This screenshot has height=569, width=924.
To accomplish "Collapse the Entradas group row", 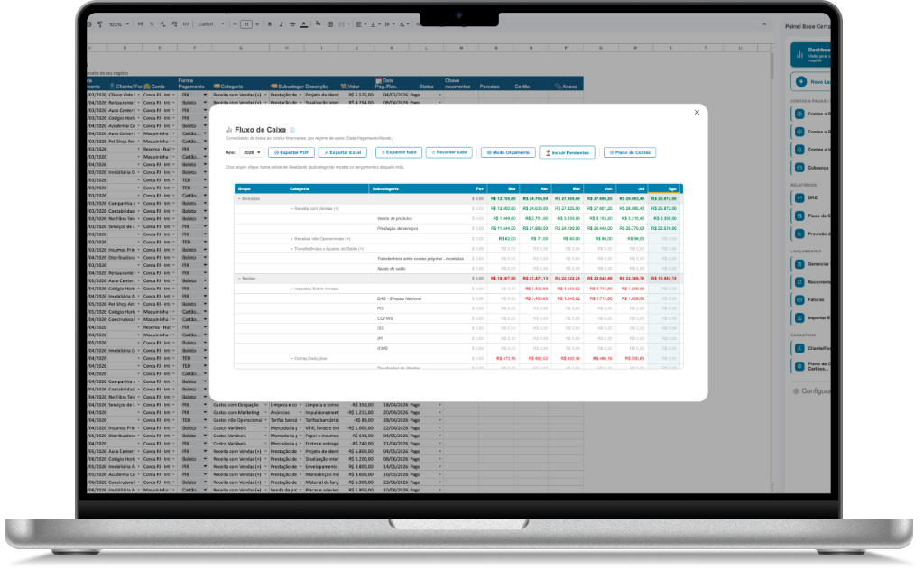I will (x=239, y=199).
